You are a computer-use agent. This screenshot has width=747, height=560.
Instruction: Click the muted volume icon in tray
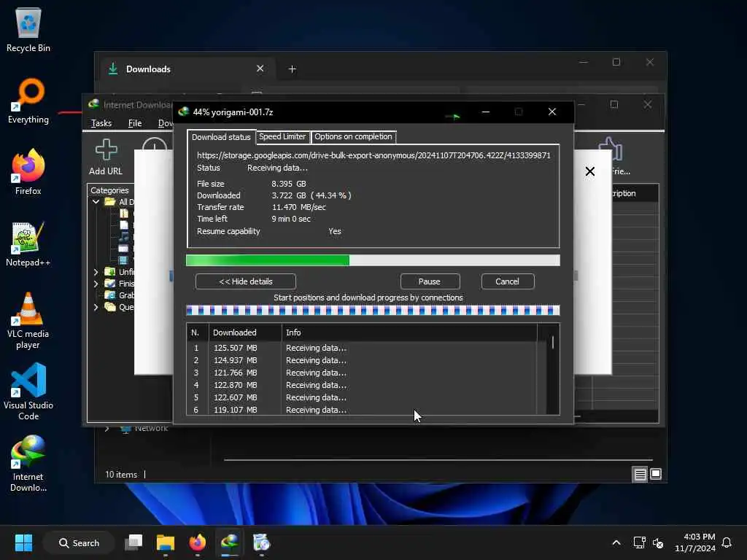pos(658,542)
